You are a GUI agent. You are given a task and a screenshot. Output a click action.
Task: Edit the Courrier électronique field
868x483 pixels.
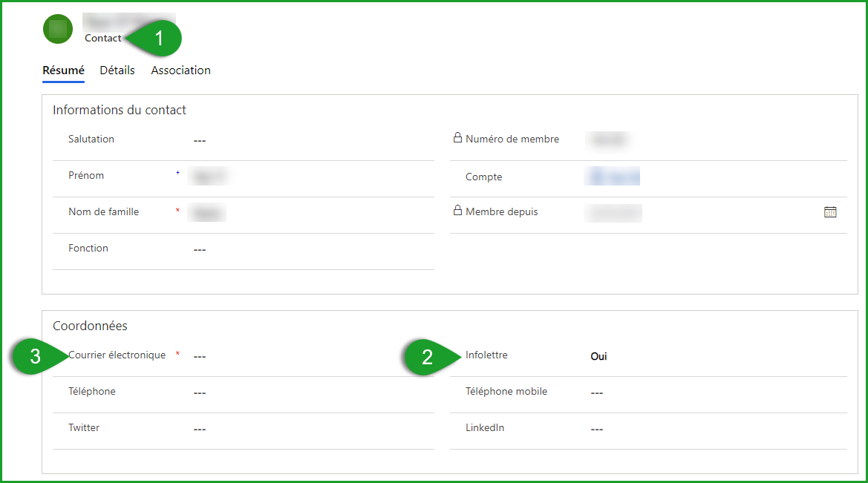pyautogui.click(x=199, y=355)
